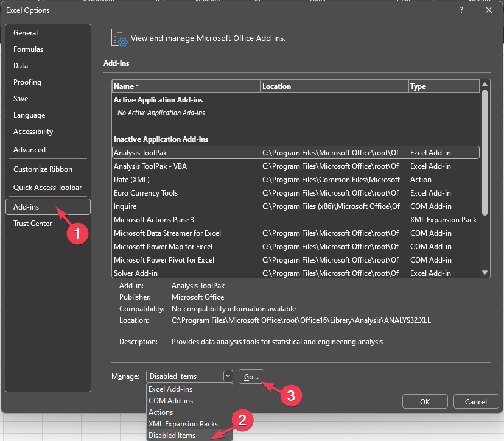Select the Solver Add-in row
The image size is (504, 441).
point(136,273)
